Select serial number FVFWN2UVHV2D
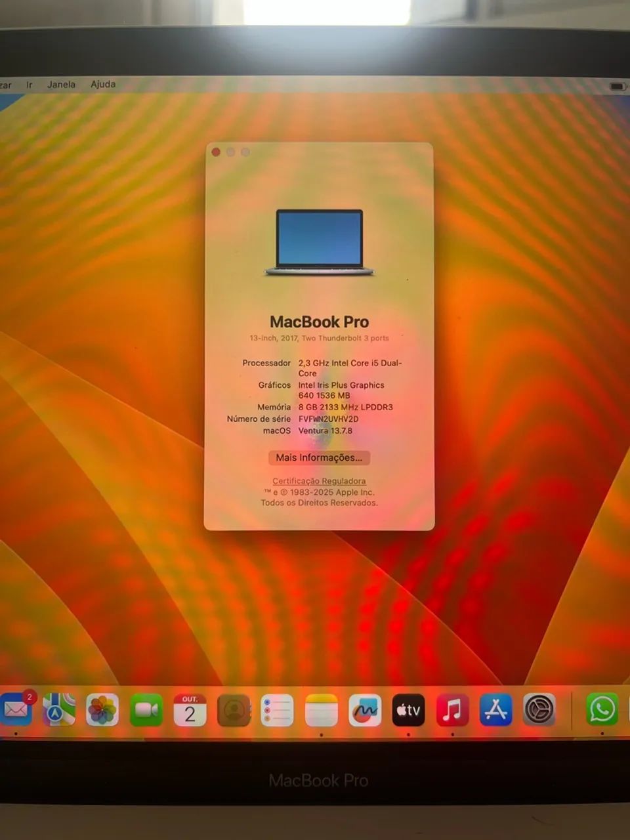The height and width of the screenshot is (840, 630). [329, 419]
